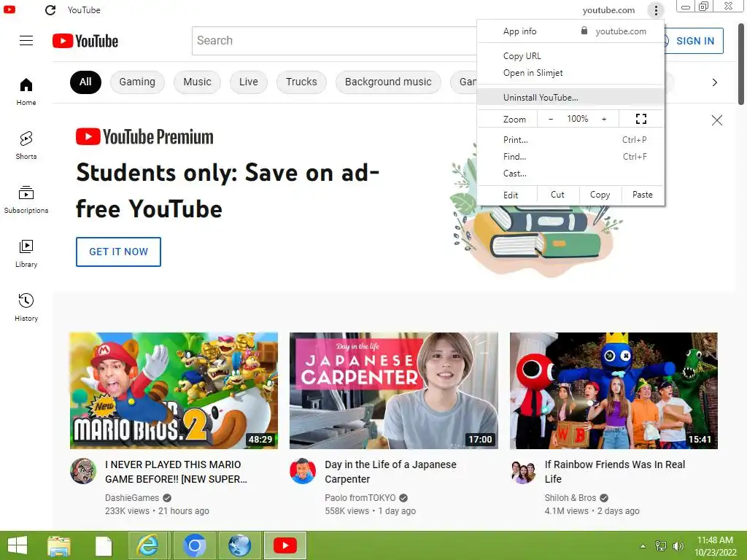This screenshot has width=747, height=560.
Task: Select the Trucks filter chip
Action: tap(301, 82)
